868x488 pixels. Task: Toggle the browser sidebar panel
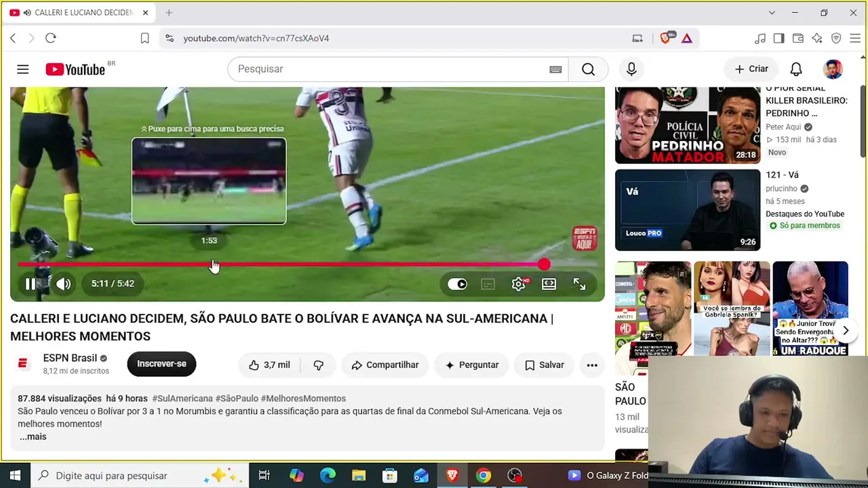(x=778, y=39)
